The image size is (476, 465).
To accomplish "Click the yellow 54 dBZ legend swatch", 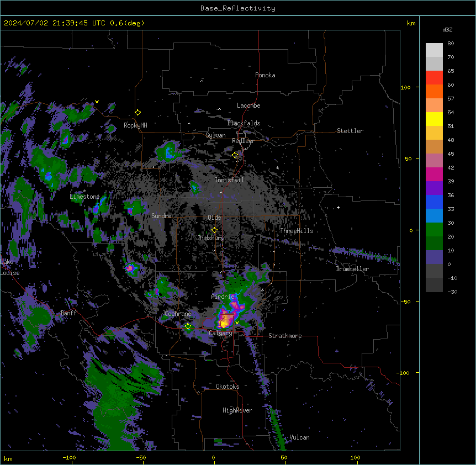I will pyautogui.click(x=434, y=119).
